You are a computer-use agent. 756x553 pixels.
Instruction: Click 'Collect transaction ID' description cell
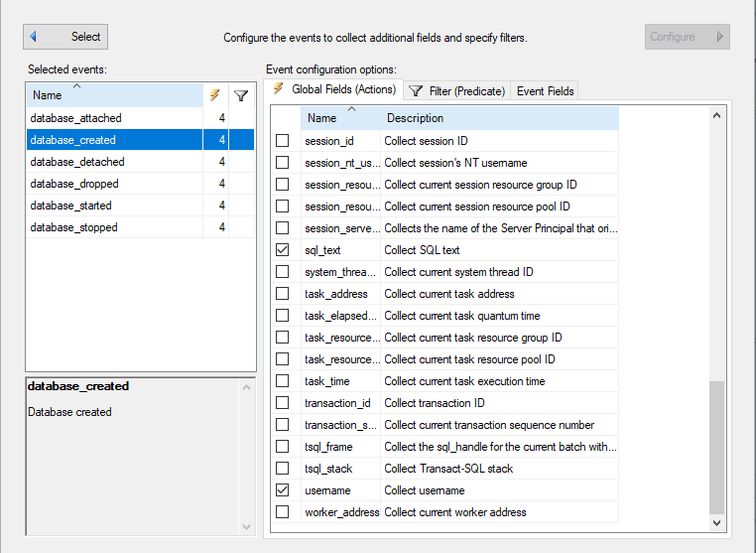(499, 403)
